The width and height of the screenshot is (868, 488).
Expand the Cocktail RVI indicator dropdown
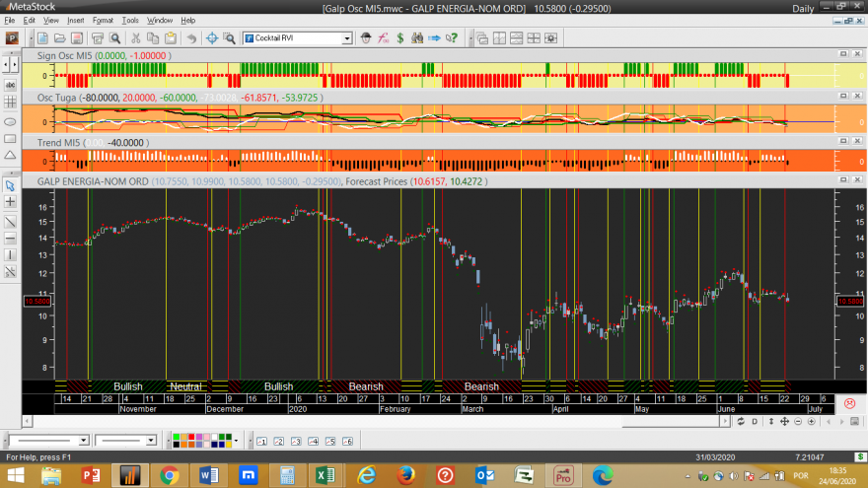pos(346,38)
